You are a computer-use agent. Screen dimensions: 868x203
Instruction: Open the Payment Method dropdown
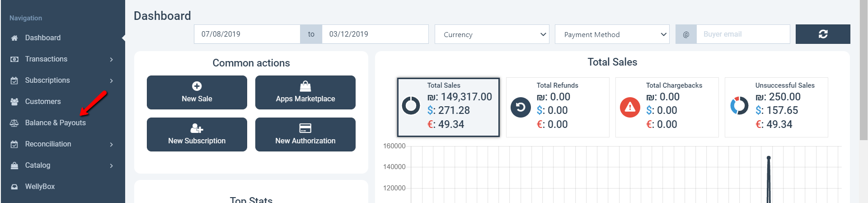coord(612,34)
